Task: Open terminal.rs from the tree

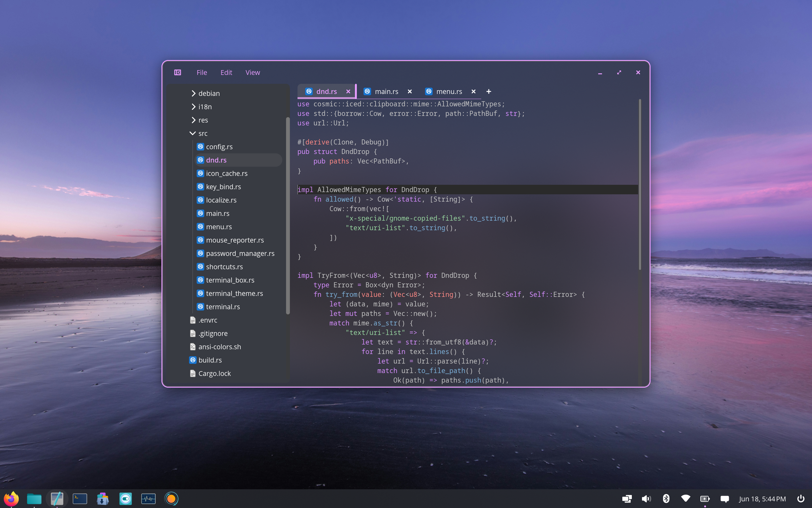Action: [238, 307]
